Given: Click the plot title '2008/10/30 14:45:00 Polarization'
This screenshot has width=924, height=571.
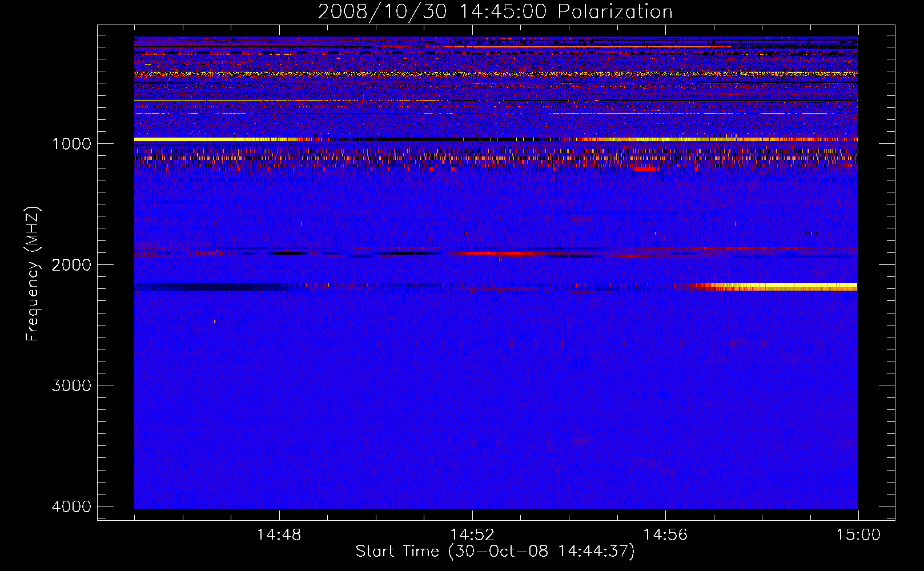Looking at the screenshot, I should coord(495,11).
